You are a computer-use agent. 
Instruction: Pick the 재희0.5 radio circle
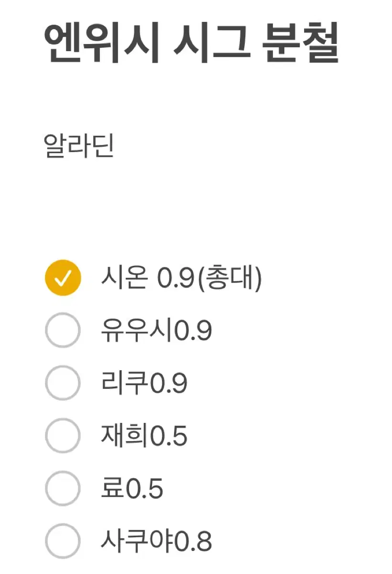[x=63, y=435]
